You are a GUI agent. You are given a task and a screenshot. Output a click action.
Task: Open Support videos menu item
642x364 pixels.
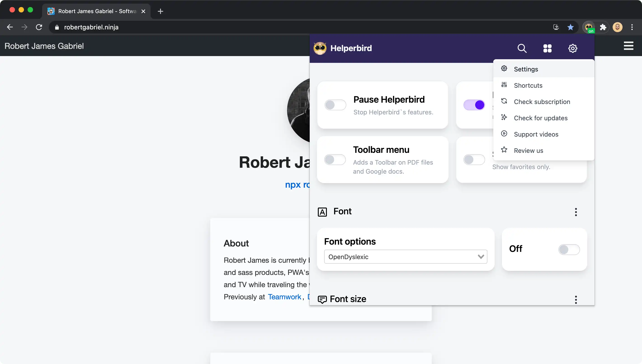pyautogui.click(x=543, y=134)
